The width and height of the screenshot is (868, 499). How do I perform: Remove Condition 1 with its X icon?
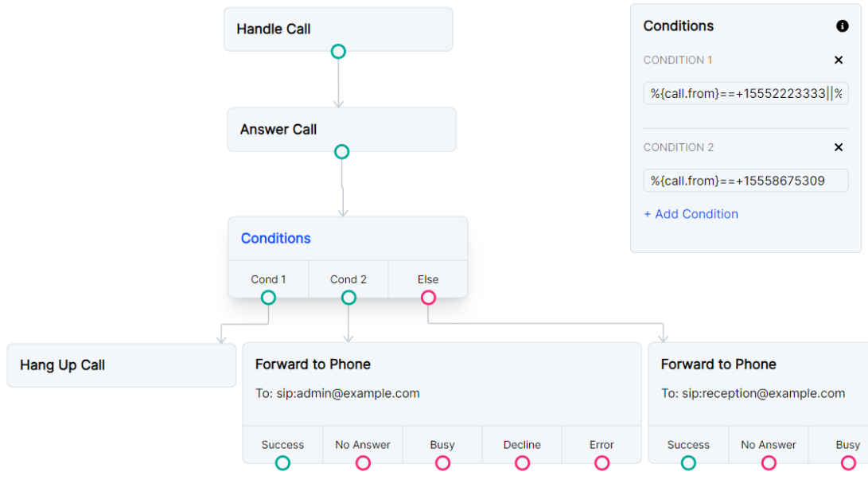[839, 60]
